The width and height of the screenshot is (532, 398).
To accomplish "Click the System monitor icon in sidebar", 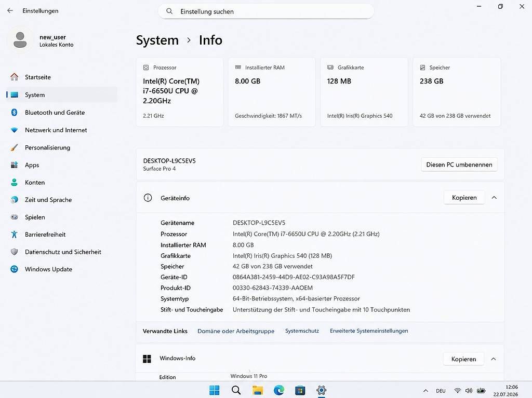I will pyautogui.click(x=14, y=94).
